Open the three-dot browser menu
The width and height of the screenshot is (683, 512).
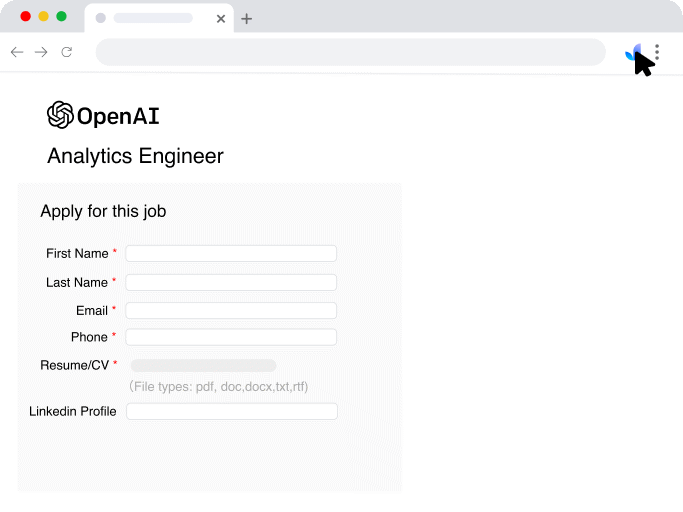(x=657, y=52)
